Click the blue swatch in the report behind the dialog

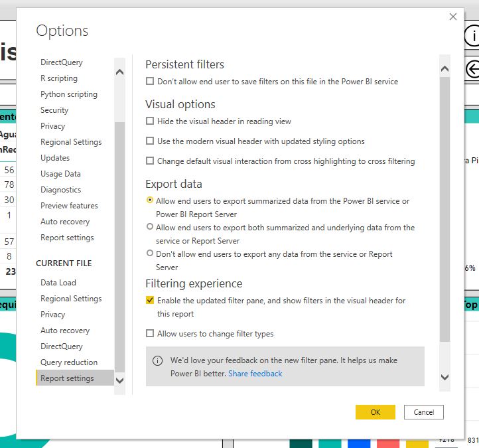tap(359, 444)
